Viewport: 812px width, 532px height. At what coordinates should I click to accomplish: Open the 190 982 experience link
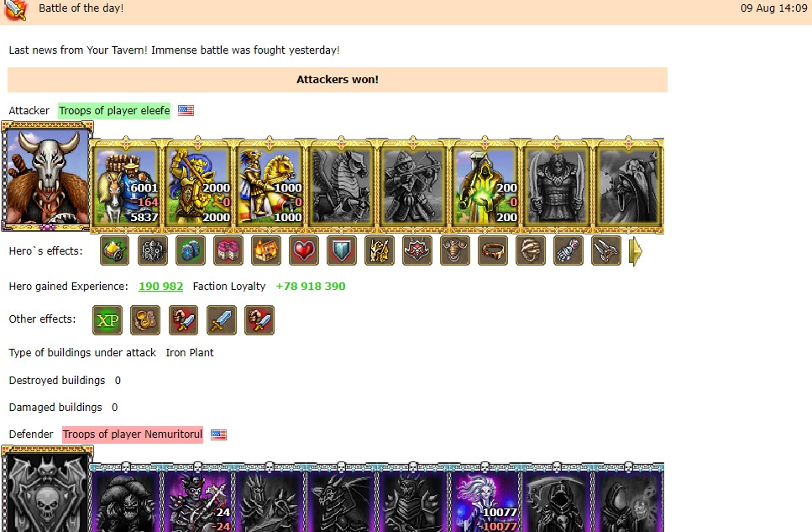(x=160, y=287)
